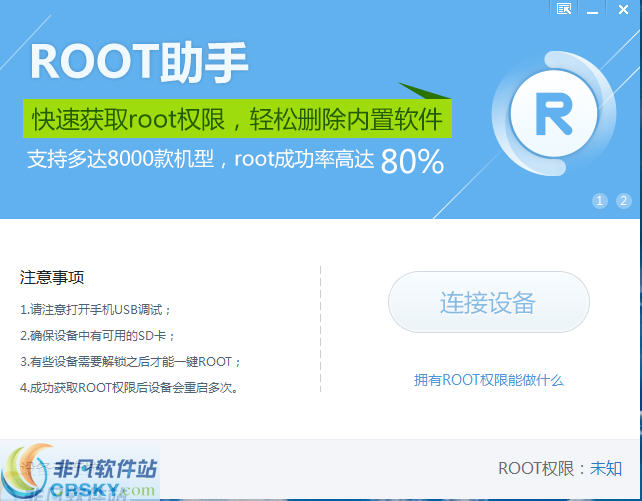
Task: Open the 拥有ROOT权限能做什么 link
Action: (x=489, y=380)
